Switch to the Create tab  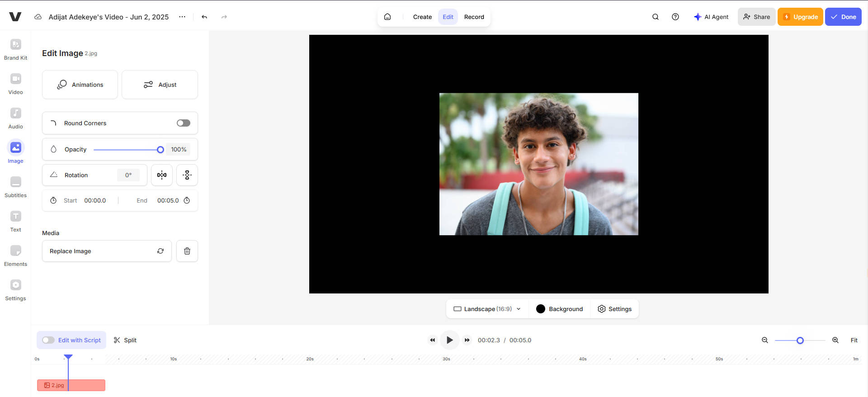[422, 17]
